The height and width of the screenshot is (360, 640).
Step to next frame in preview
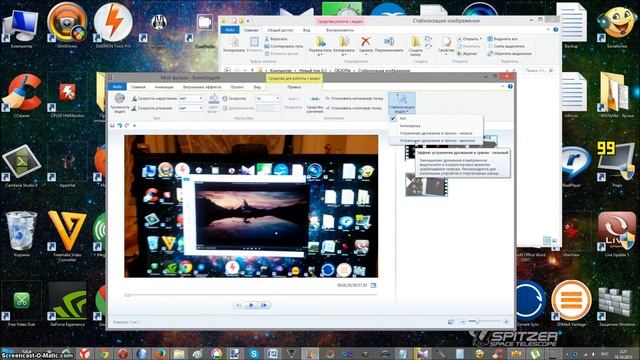[264, 305]
